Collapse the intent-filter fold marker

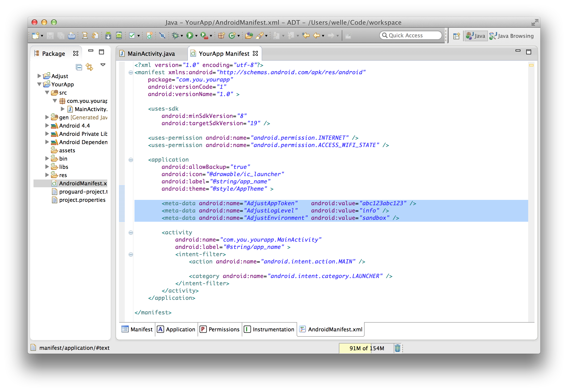[131, 254]
